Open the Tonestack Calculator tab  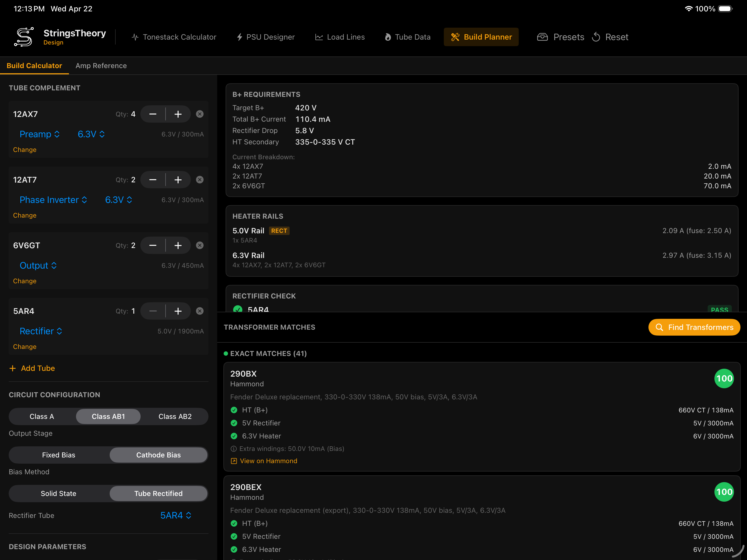173,37
